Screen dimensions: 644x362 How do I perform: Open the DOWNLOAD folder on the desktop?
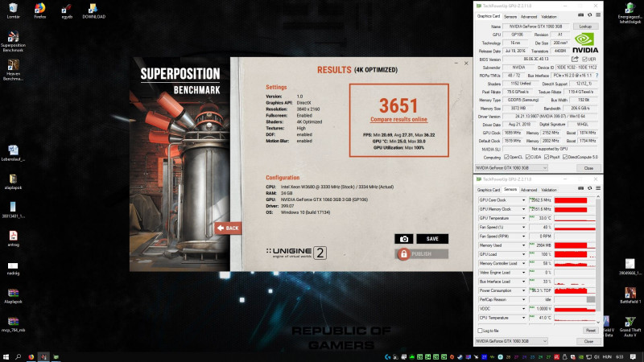point(93,11)
